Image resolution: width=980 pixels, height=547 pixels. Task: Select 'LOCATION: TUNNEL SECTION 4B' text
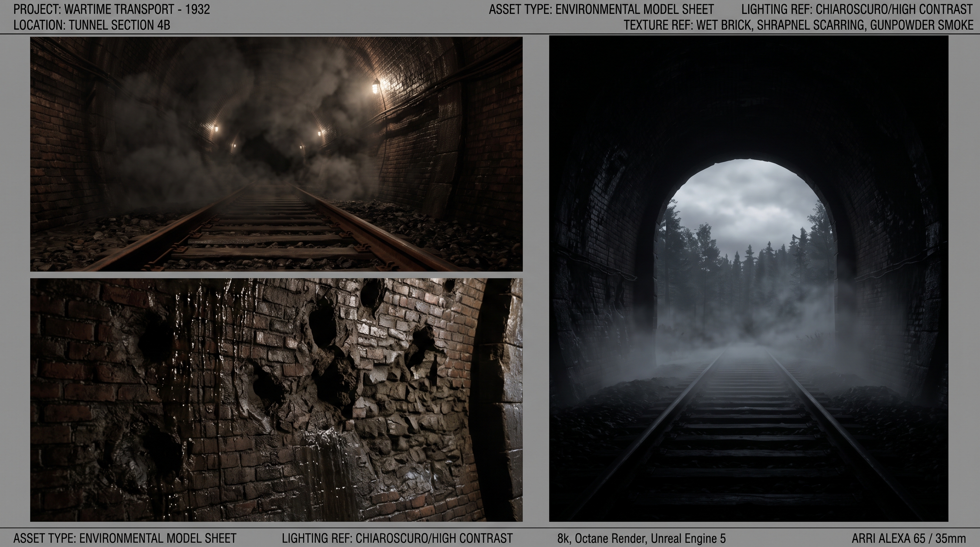pyautogui.click(x=92, y=25)
